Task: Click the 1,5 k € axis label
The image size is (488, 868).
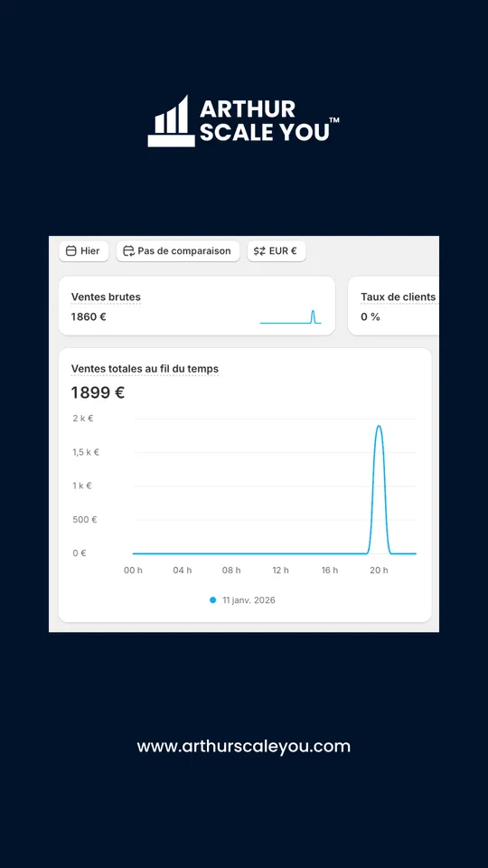Action: [86, 452]
